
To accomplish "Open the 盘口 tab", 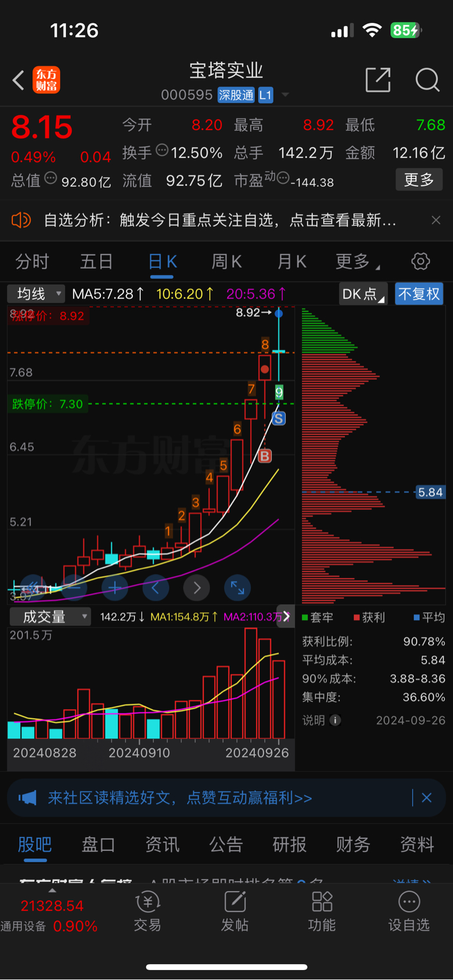I will 98,844.
